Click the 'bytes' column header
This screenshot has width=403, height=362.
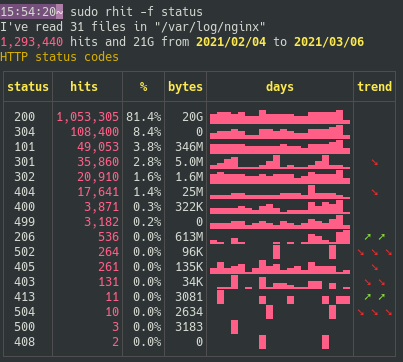185,87
